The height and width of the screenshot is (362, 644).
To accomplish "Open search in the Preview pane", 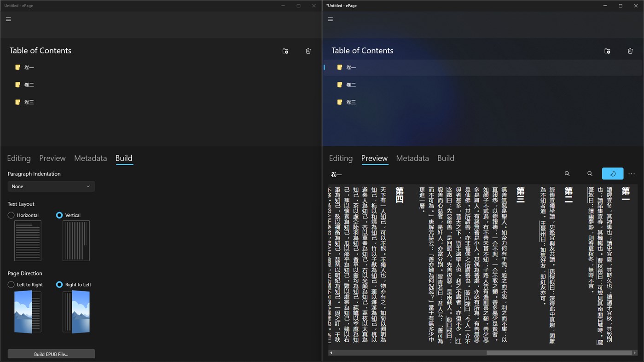I will click(590, 173).
